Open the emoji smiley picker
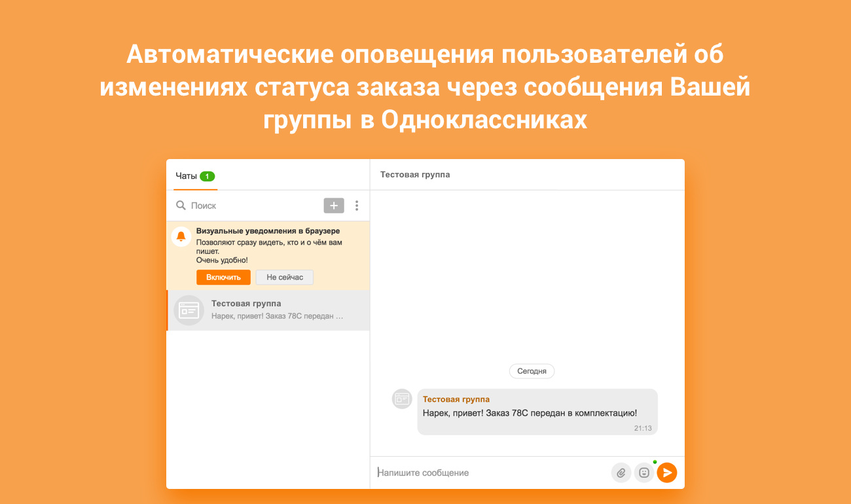 644,473
